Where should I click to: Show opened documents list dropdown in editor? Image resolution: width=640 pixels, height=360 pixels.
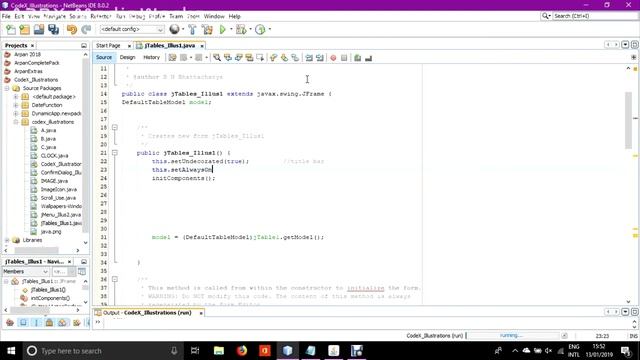625,45
